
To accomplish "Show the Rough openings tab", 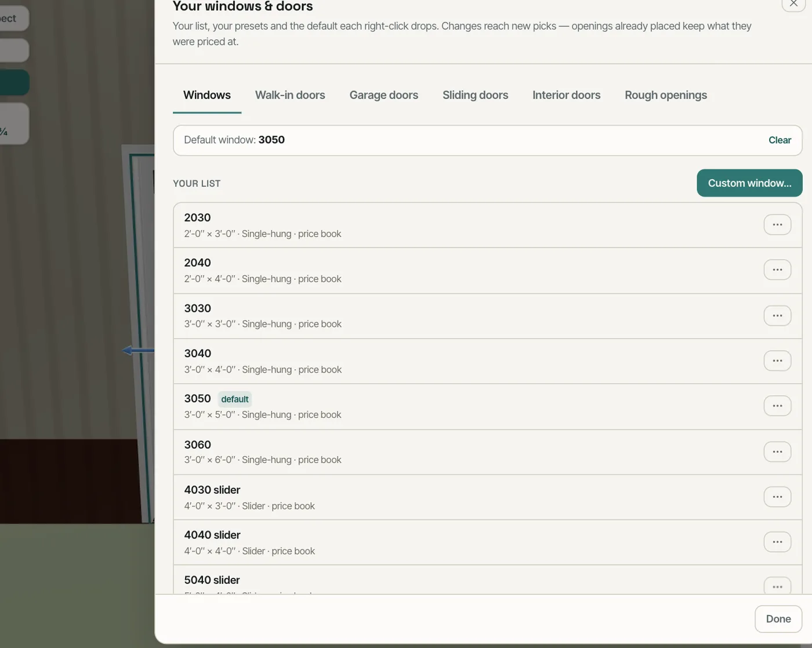I will tap(666, 95).
